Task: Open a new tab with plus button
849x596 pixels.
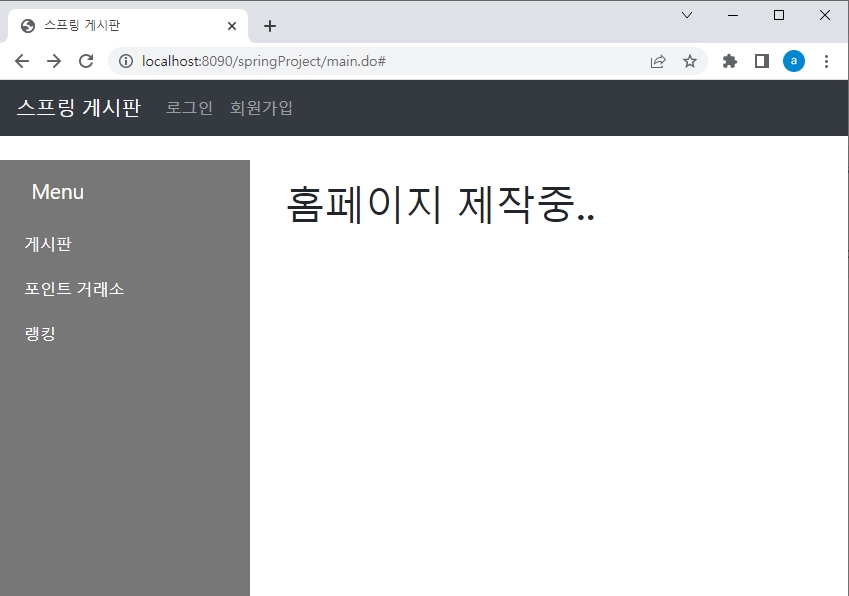Action: (270, 26)
